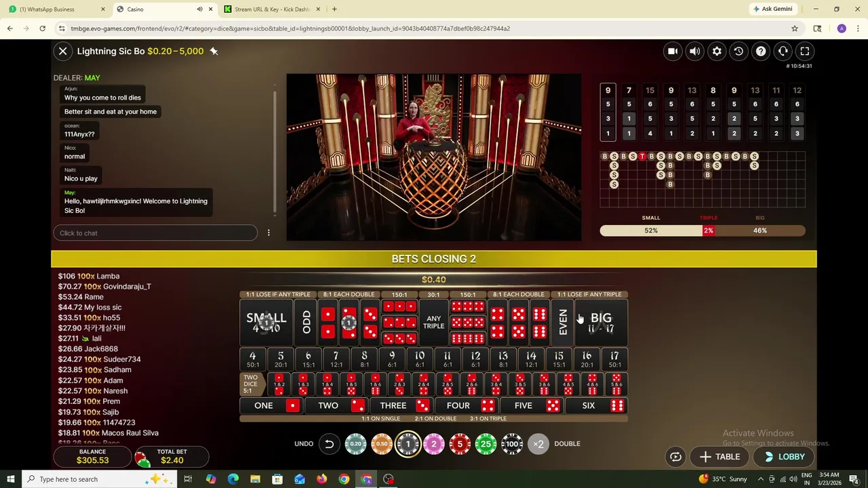Click the Small 52% statistics bar

pos(651,230)
